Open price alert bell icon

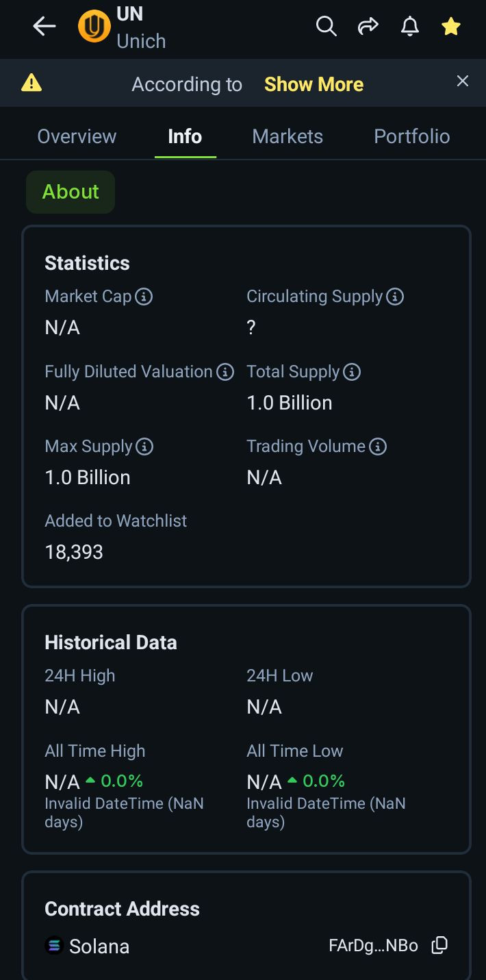(x=410, y=27)
